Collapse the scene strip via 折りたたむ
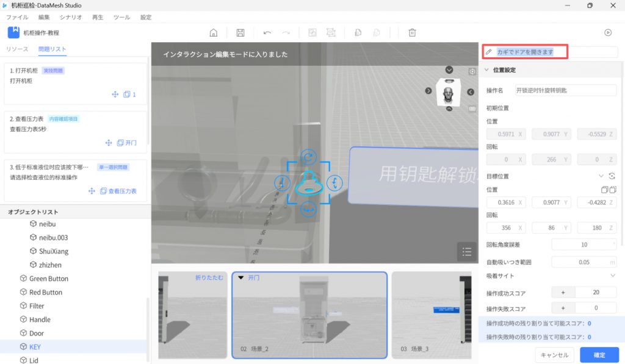Screen dimensions: 625x364 click(x=209, y=278)
